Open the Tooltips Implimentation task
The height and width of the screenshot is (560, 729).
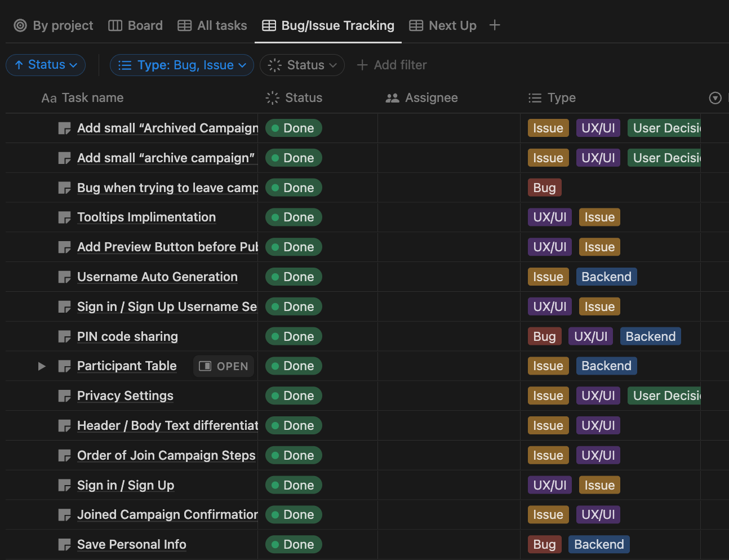(x=146, y=217)
